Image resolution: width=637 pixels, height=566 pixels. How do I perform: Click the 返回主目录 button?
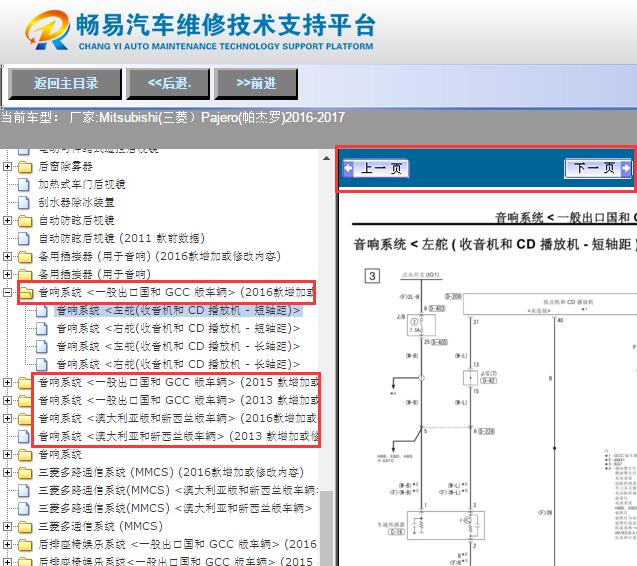(x=65, y=84)
